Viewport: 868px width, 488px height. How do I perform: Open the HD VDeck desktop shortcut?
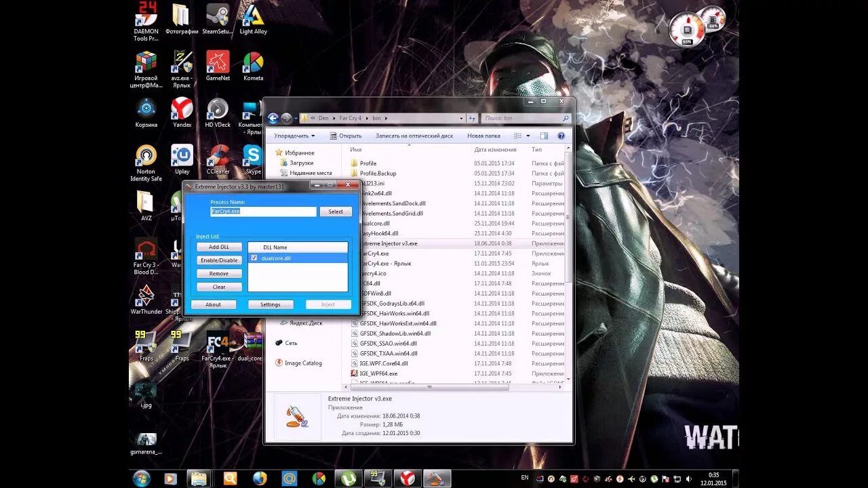pos(218,113)
